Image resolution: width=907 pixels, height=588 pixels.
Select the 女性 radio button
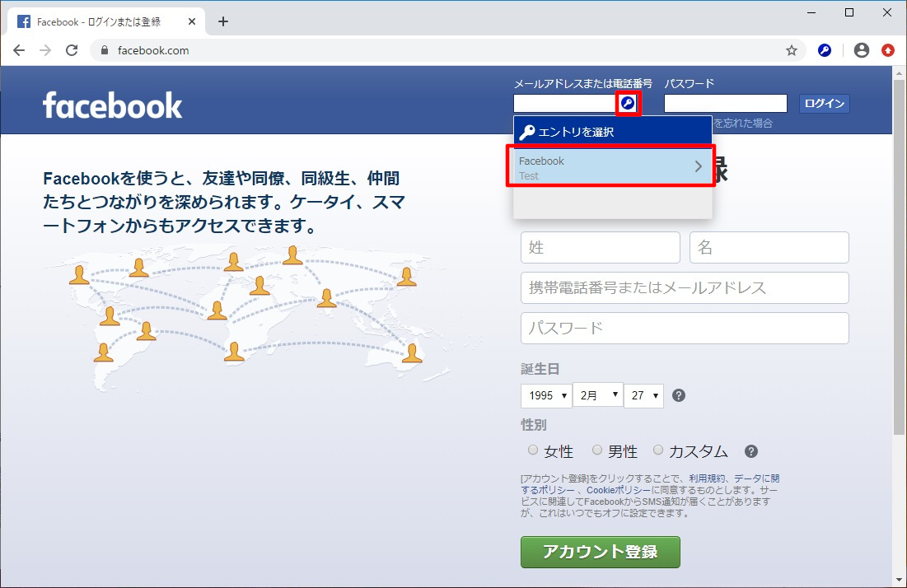pos(533,450)
